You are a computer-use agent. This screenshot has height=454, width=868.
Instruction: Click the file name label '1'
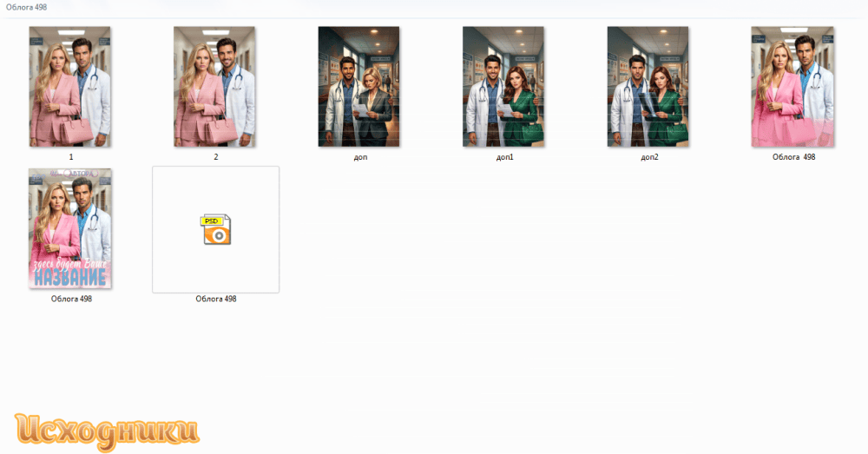(x=71, y=157)
